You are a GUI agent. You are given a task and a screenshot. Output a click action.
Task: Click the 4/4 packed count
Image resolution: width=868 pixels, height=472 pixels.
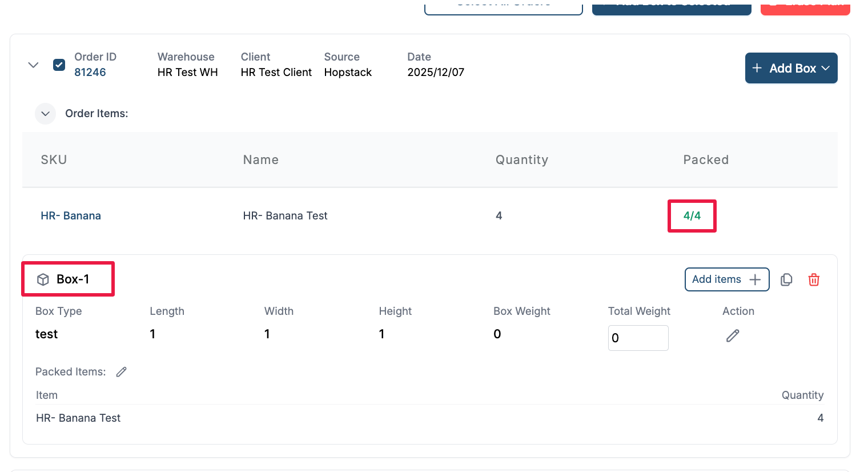(x=692, y=216)
